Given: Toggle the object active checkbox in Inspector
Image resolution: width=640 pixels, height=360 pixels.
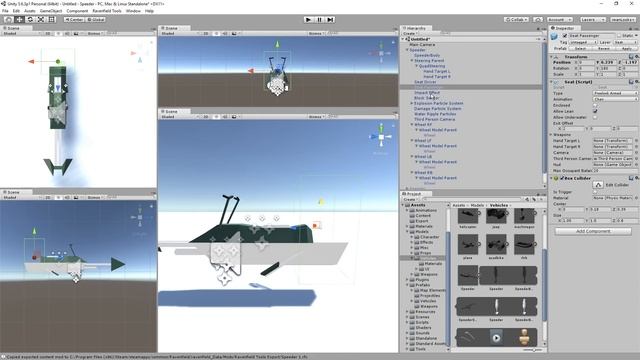Looking at the screenshot, I should [x=565, y=36].
